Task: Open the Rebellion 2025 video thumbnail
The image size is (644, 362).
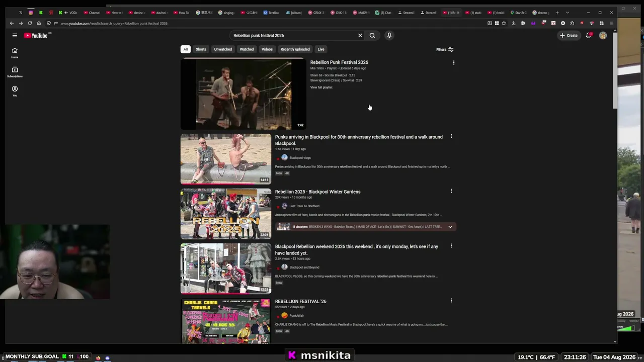Action: pos(226,214)
